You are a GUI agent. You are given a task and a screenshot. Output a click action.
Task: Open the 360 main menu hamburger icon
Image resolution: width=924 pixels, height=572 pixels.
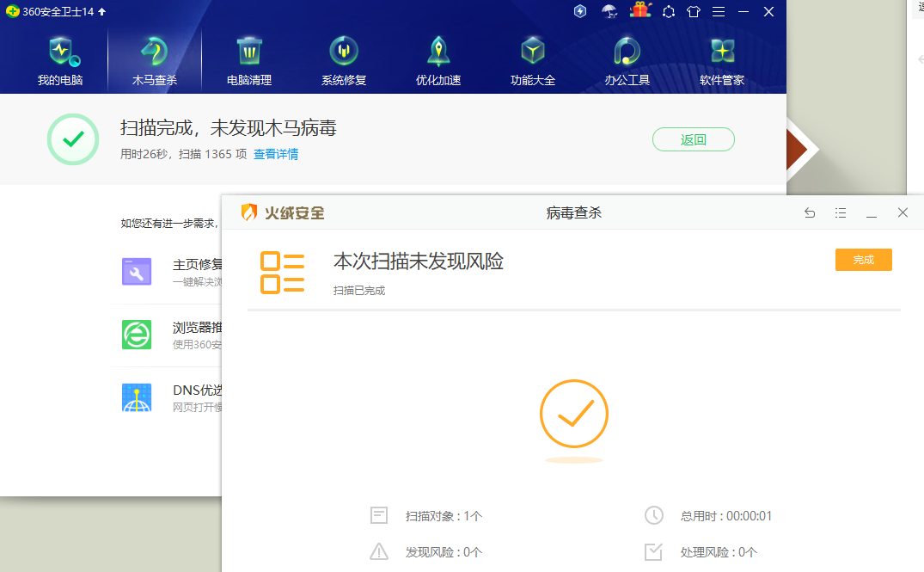[x=719, y=11]
